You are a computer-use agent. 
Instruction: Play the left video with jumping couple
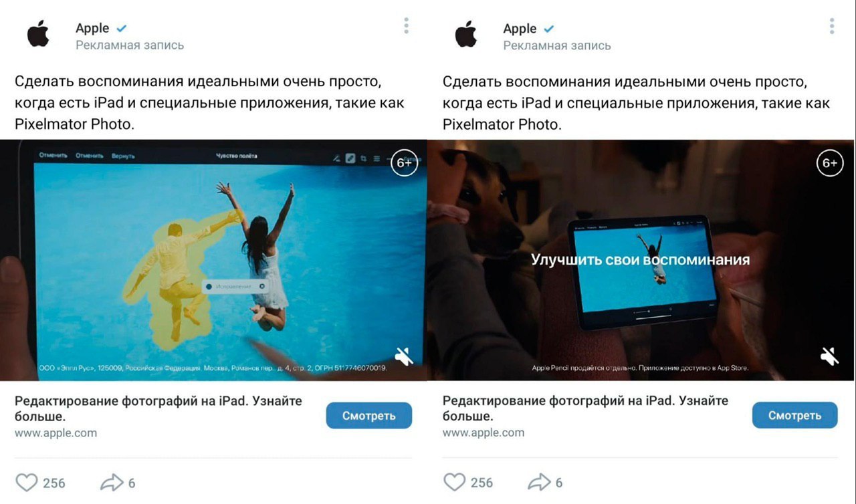[x=213, y=260]
